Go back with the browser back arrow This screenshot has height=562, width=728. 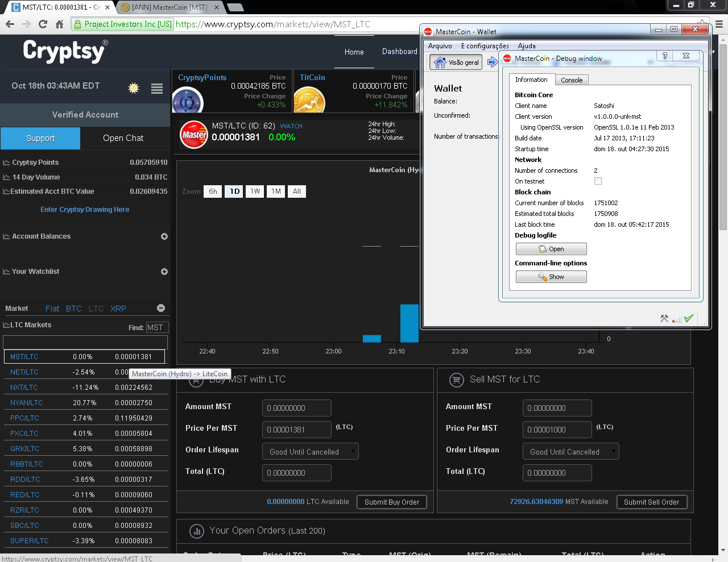click(10, 24)
